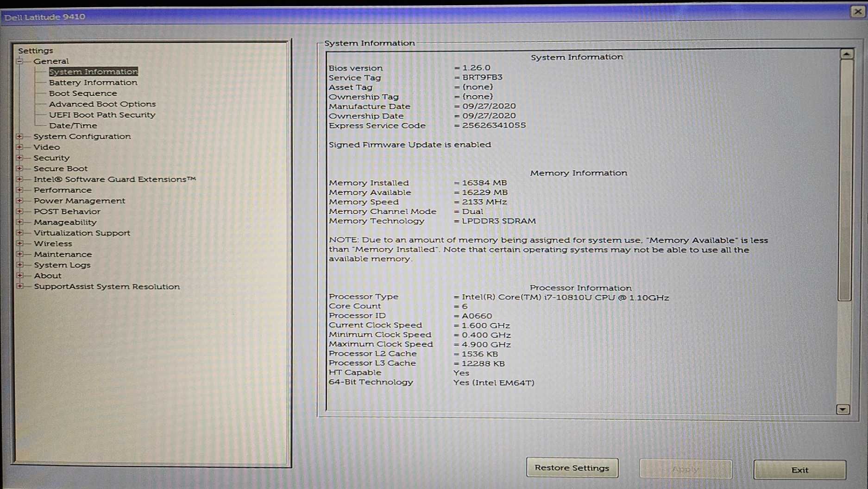Screen dimensions: 868x489
Task: Select the Wireless category label
Action: 53,243
